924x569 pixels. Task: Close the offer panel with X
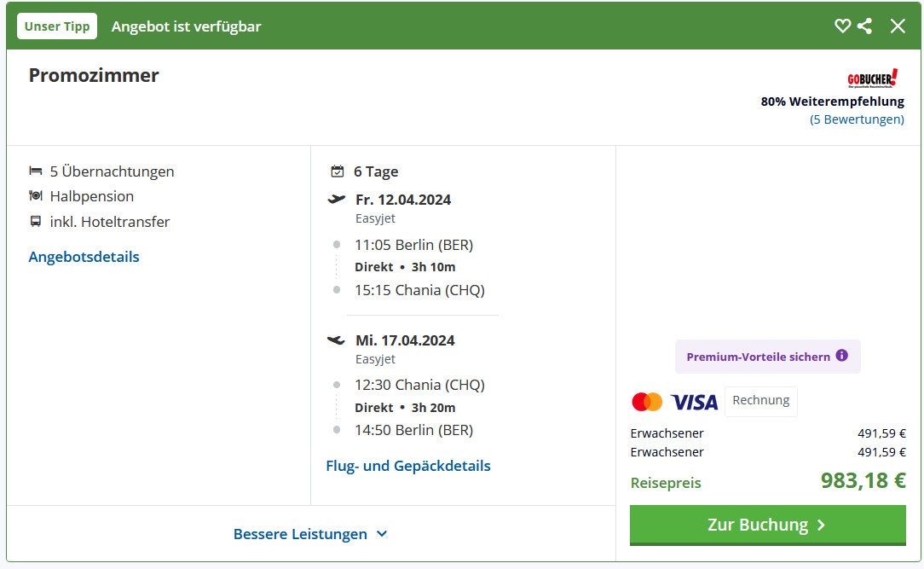point(898,26)
